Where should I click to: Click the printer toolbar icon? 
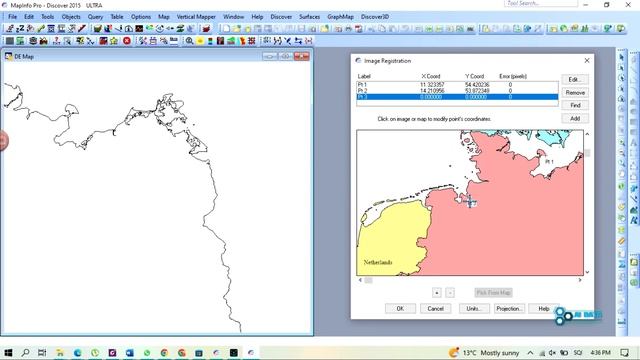[x=348, y=29]
